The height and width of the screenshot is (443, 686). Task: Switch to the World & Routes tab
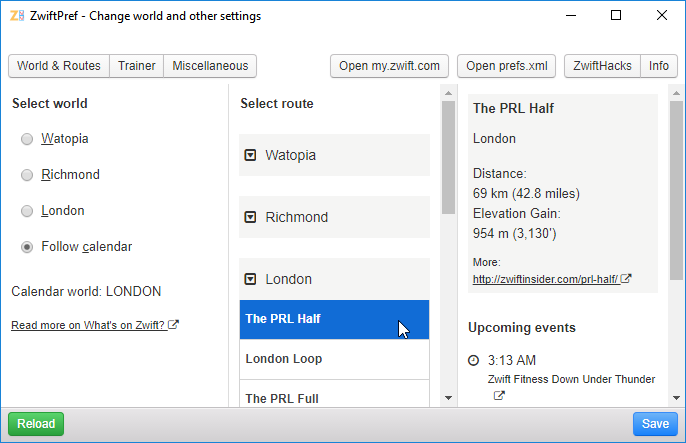click(59, 66)
